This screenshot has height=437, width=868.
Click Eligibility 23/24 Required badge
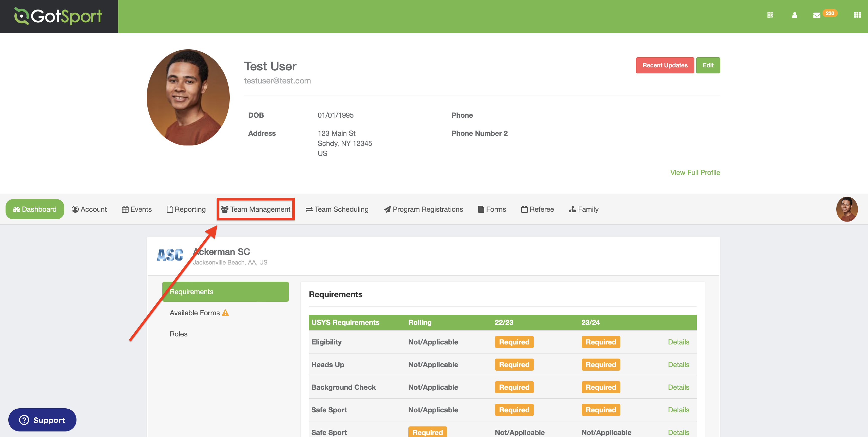601,342
